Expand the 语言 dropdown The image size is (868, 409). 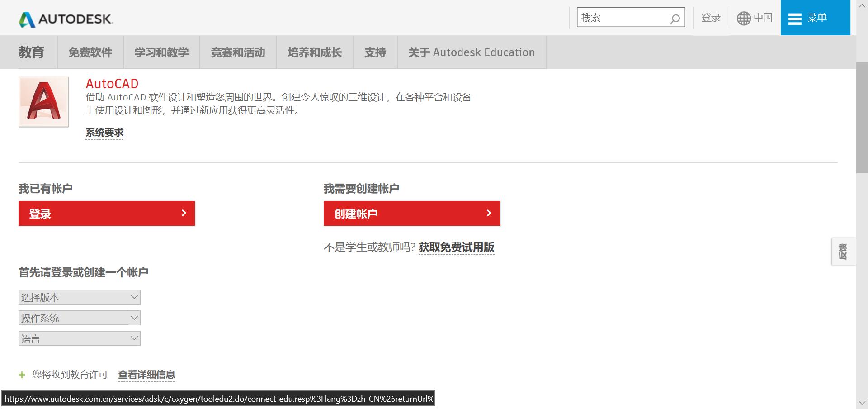(x=80, y=338)
